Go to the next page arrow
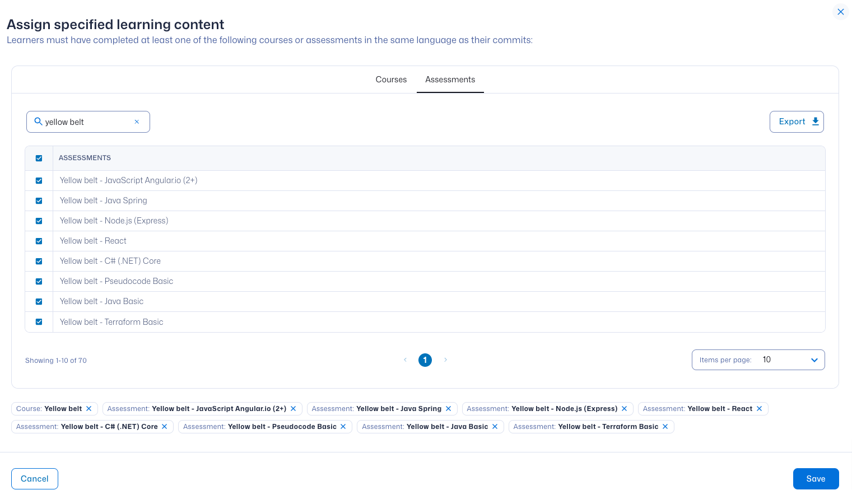Screen dimensions: 852x504 pyautogui.click(x=445, y=360)
